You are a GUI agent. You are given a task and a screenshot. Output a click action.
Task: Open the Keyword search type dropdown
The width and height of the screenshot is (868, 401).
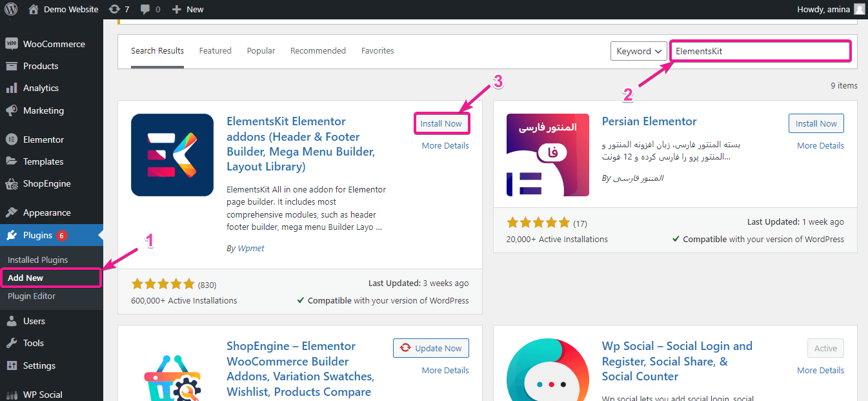[639, 51]
